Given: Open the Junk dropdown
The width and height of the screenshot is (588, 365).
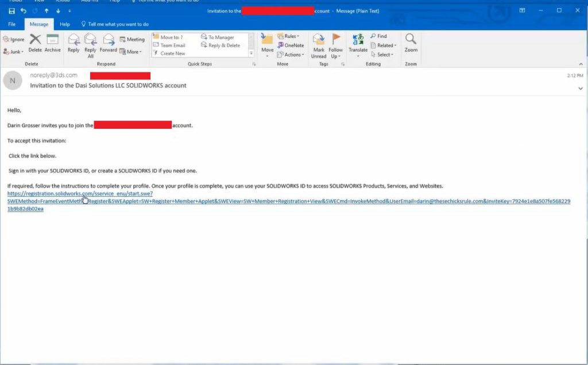Looking at the screenshot, I should [14, 52].
